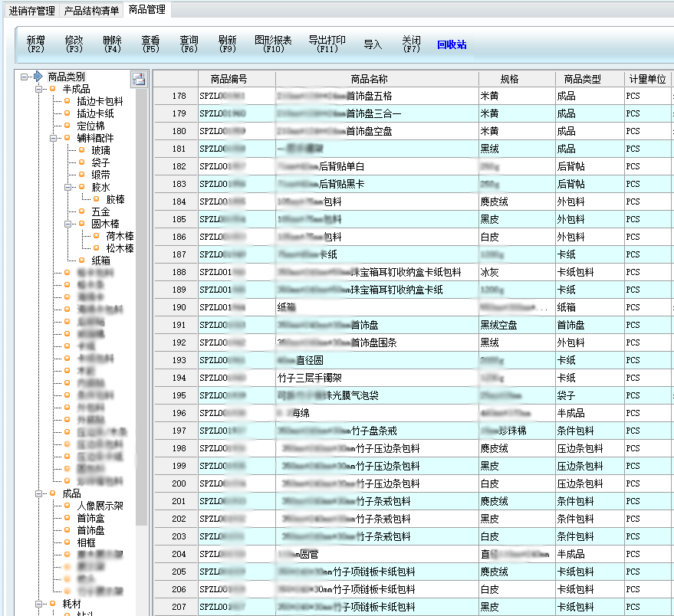Select the 人像展示架 tree node
Viewport: 674px width, 616px height.
(x=100, y=506)
